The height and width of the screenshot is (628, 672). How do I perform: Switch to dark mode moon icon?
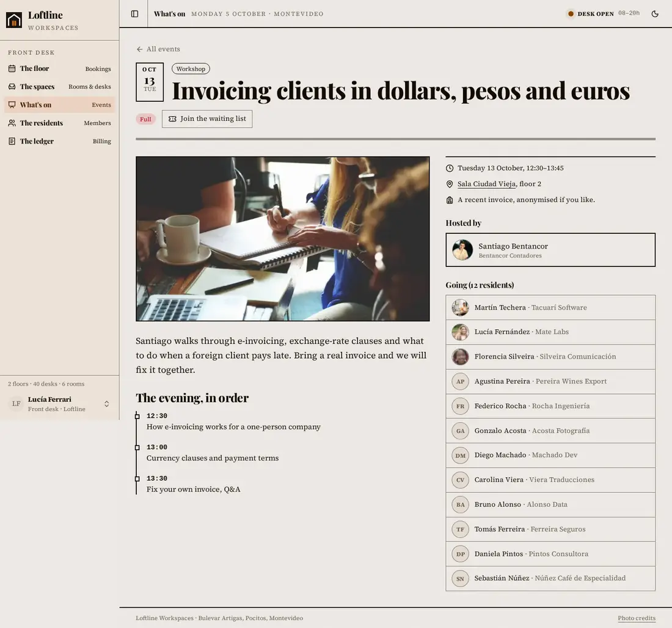pyautogui.click(x=655, y=13)
